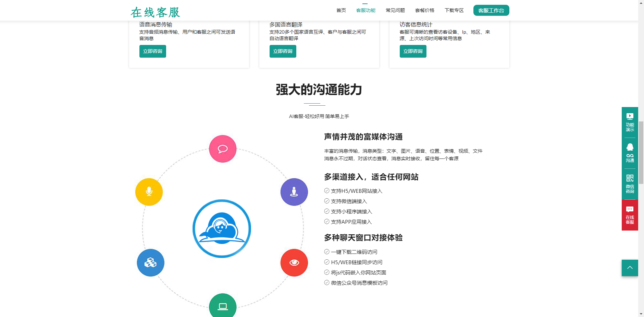
Task: Open the 常见问题 menu item
Action: click(x=395, y=10)
